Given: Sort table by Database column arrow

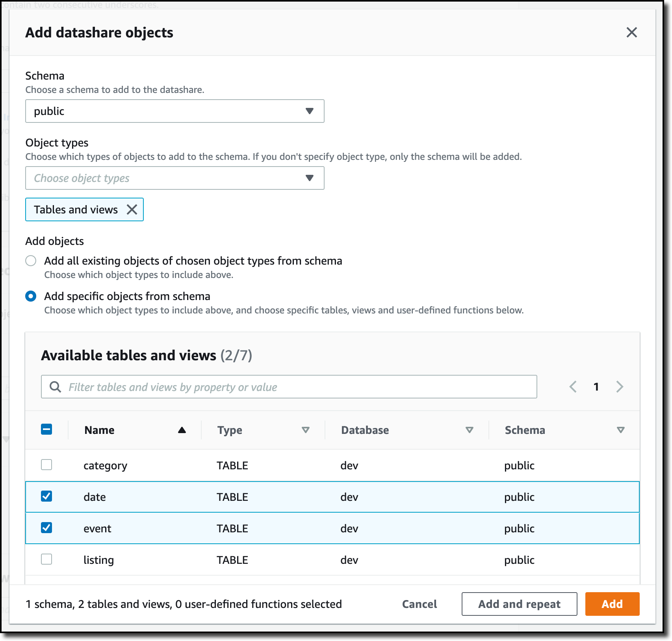Looking at the screenshot, I should coord(469,430).
